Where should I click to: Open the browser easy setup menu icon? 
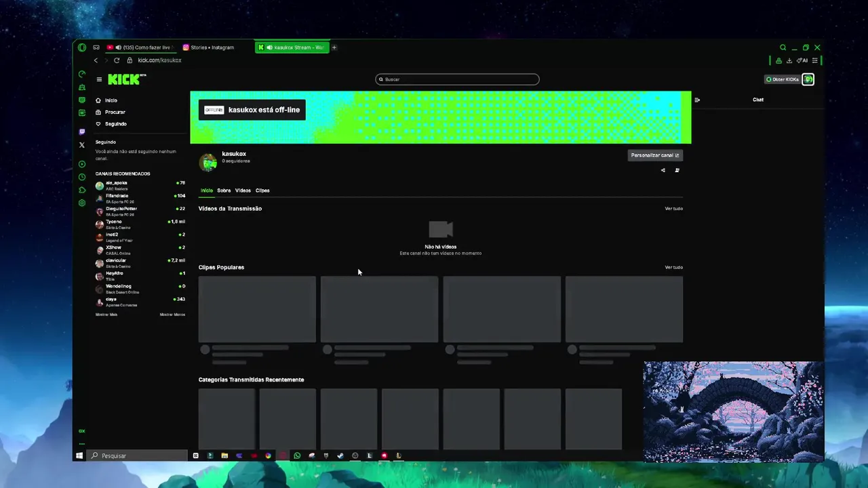[814, 60]
